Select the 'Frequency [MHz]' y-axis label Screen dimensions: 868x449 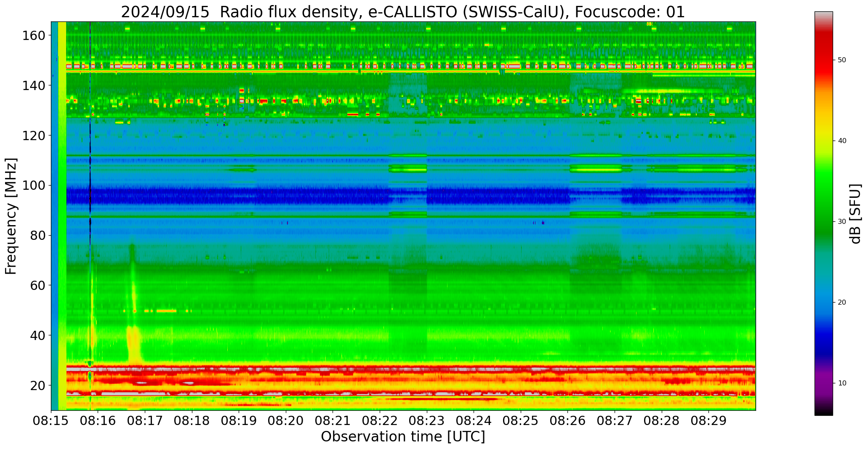tap(11, 216)
